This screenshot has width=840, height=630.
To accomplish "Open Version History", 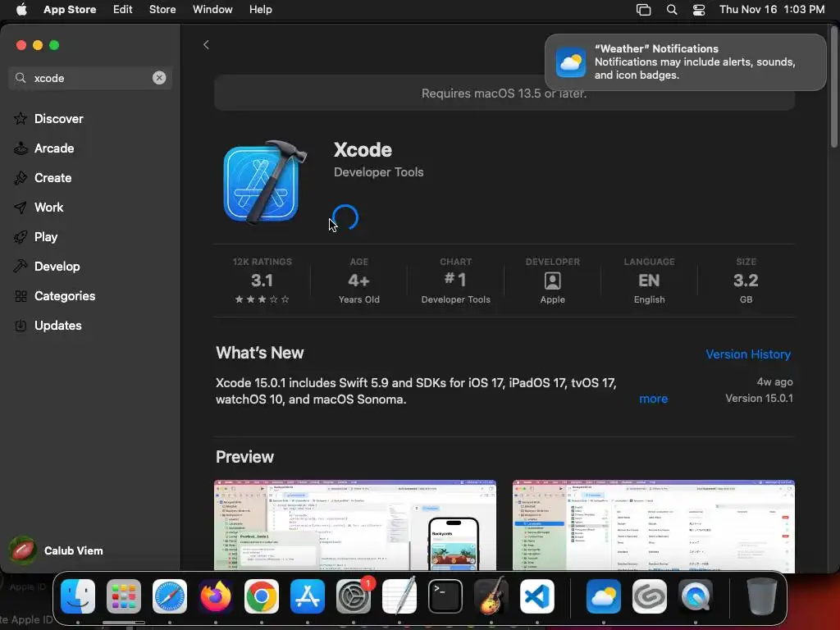I will pyautogui.click(x=748, y=354).
